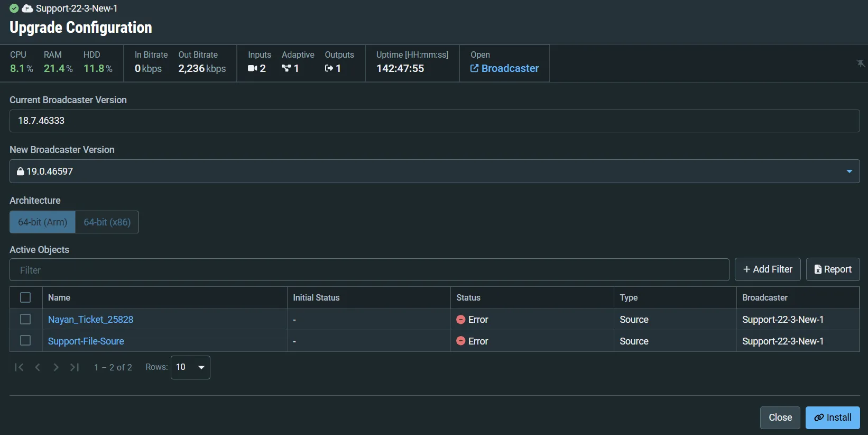Screen dimensions: 868x435
Task: Click Add Filter button
Action: (768, 269)
